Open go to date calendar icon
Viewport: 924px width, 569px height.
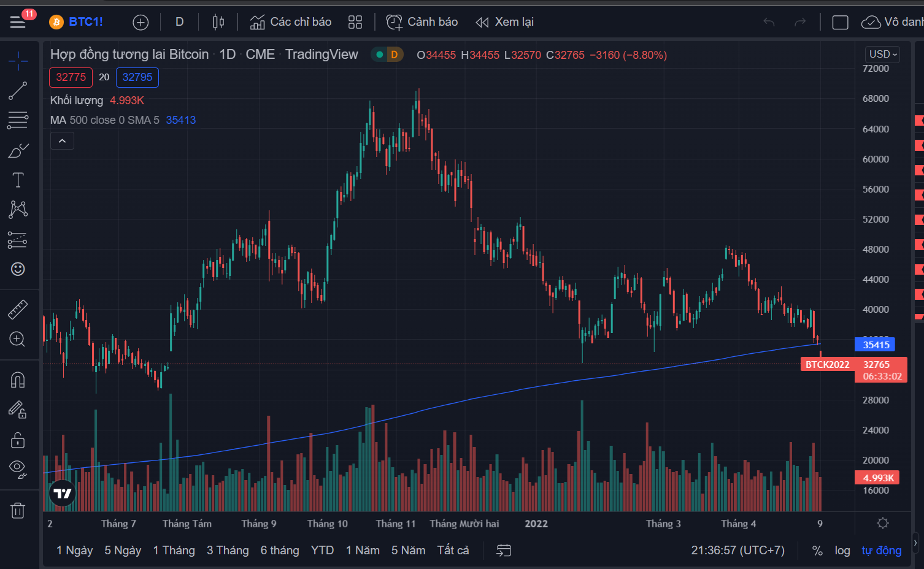click(504, 551)
